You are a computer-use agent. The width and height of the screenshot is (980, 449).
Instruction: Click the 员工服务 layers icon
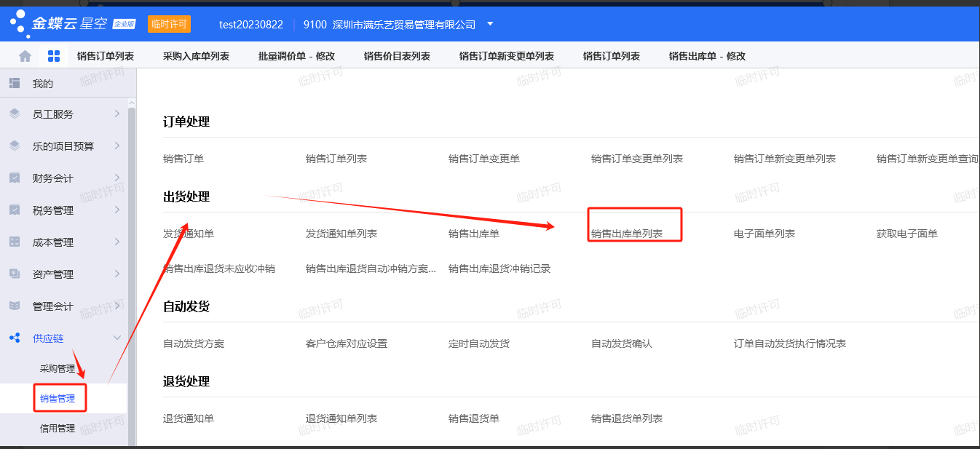pyautogui.click(x=15, y=114)
